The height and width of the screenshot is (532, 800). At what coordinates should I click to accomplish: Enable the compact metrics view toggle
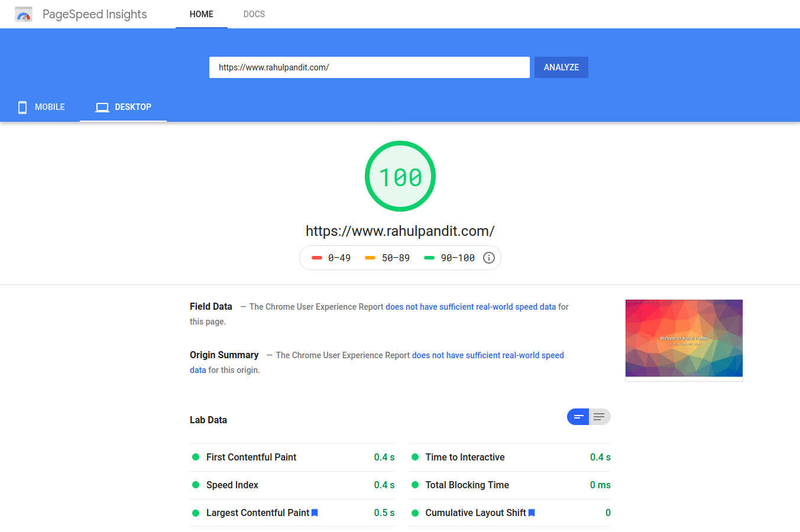(x=578, y=417)
